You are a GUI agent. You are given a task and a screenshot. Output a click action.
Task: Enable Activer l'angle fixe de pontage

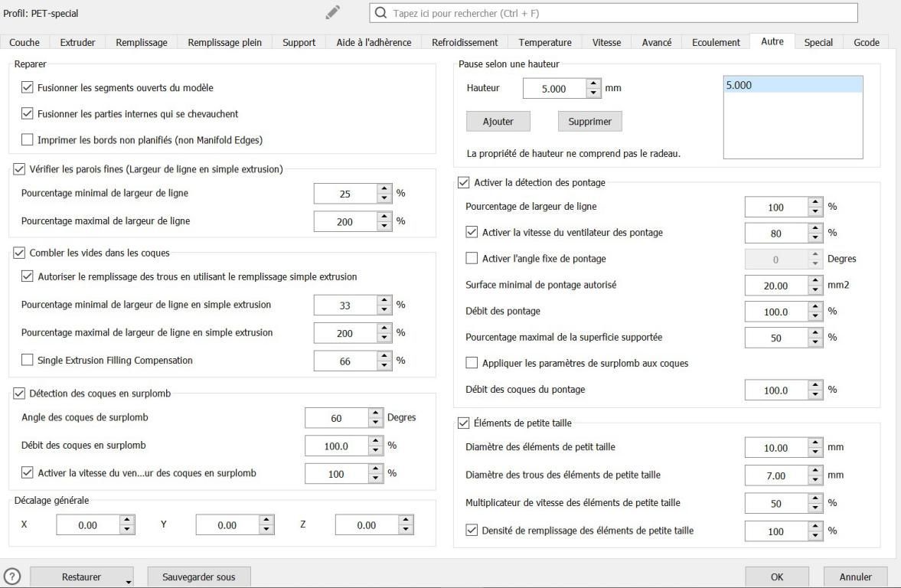point(472,258)
